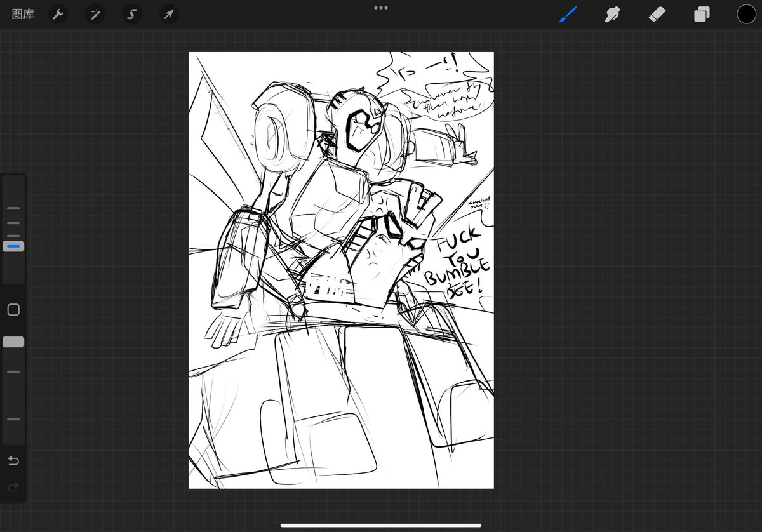Image resolution: width=762 pixels, height=532 pixels.
Task: Tap the sketch canvas artwork
Action: [x=341, y=270]
